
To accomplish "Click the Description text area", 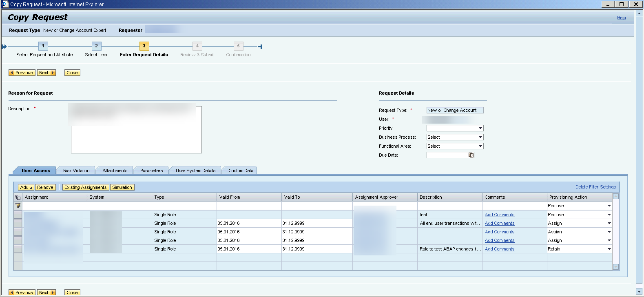I will 136,130.
